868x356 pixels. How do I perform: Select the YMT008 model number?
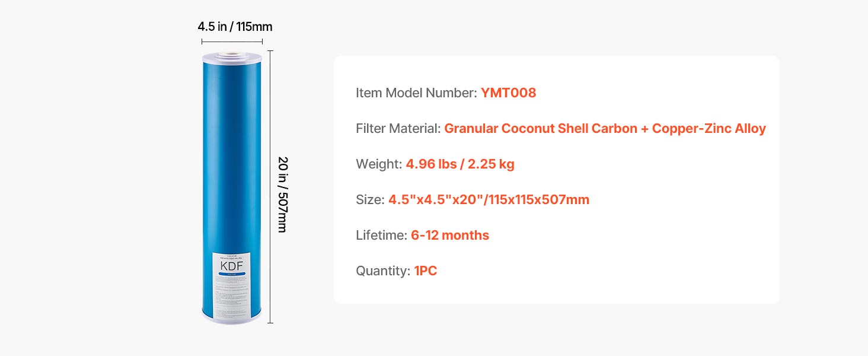[x=508, y=93]
